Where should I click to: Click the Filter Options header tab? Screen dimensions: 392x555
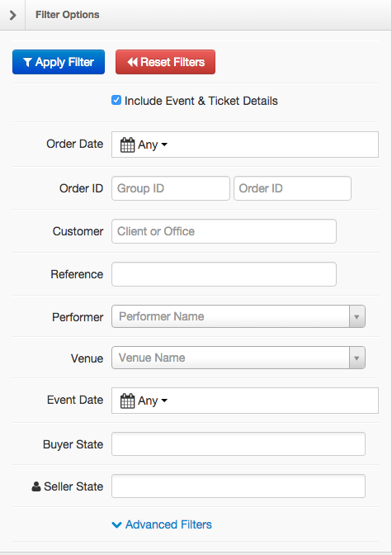point(67,15)
